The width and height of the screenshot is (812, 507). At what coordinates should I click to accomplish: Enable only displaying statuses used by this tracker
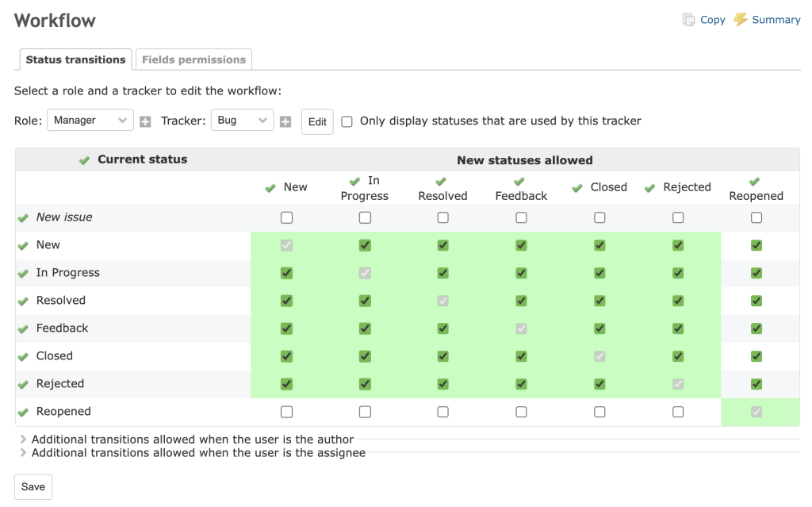click(346, 121)
